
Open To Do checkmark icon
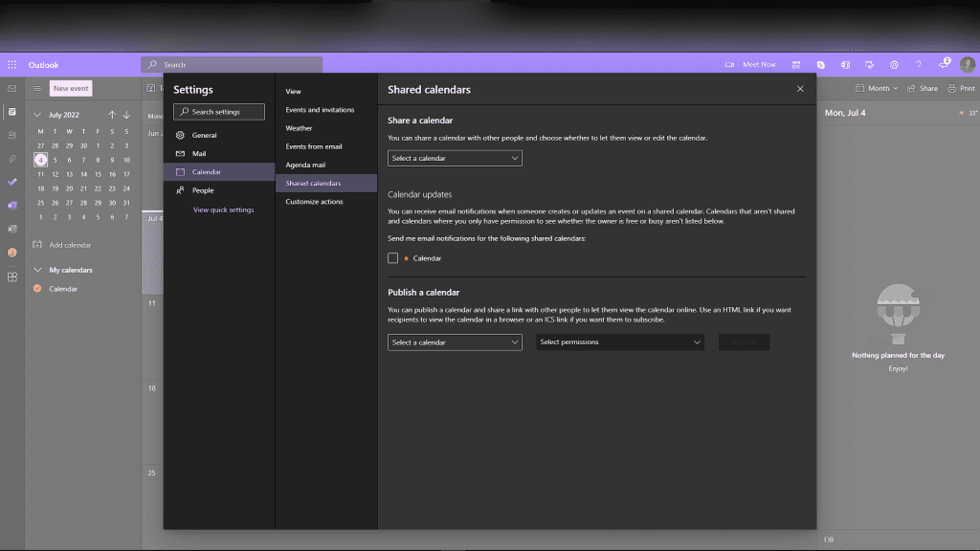tap(11, 182)
